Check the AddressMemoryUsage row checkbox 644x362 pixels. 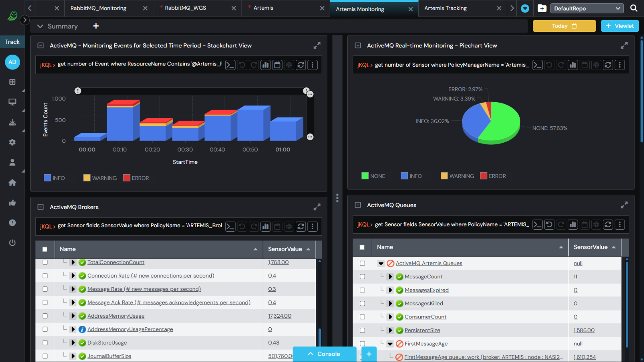pos(45,316)
